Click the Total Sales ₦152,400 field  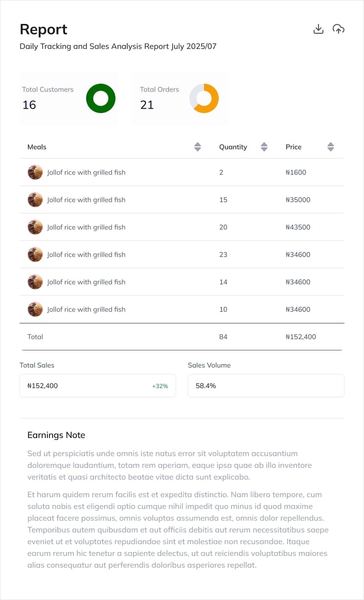tap(98, 386)
